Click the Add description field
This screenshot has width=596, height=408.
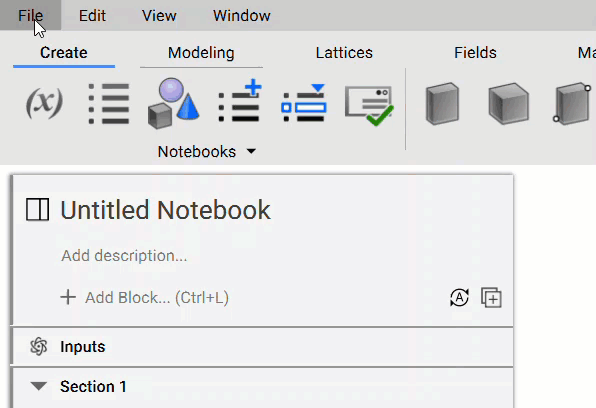point(124,256)
